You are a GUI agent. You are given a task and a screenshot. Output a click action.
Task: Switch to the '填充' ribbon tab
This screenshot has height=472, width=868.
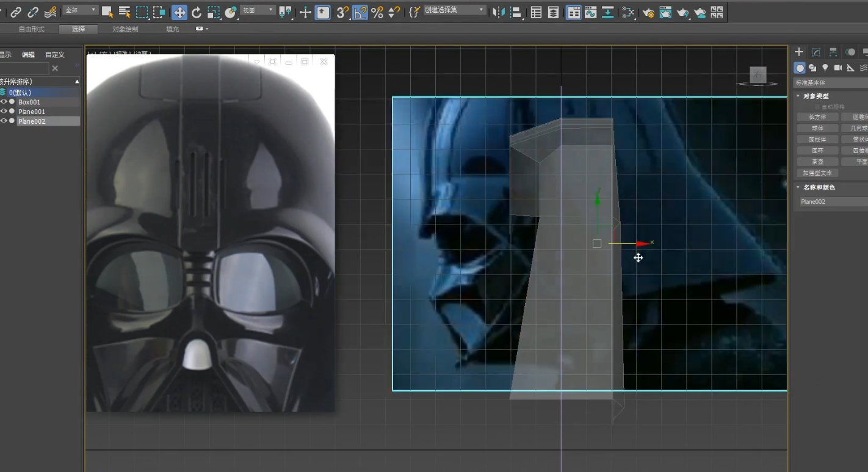point(173,29)
